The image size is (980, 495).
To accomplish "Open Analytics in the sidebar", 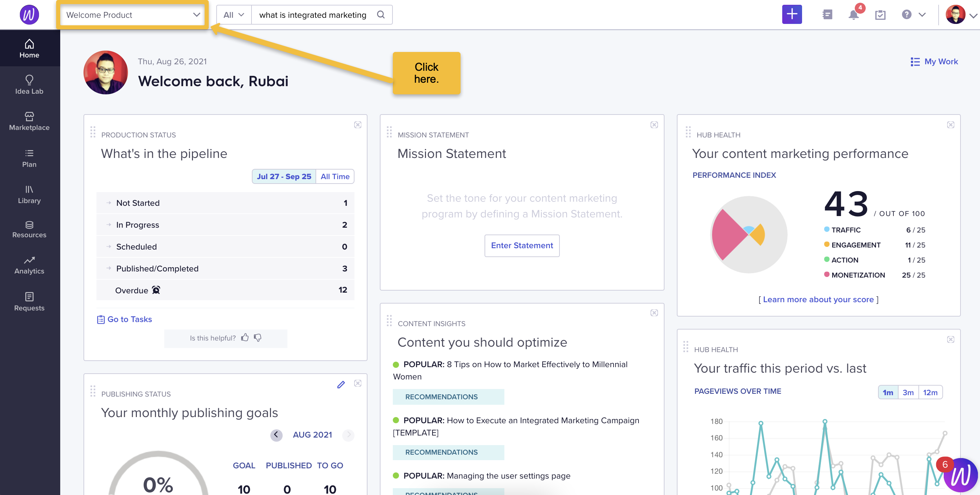I will click(29, 265).
